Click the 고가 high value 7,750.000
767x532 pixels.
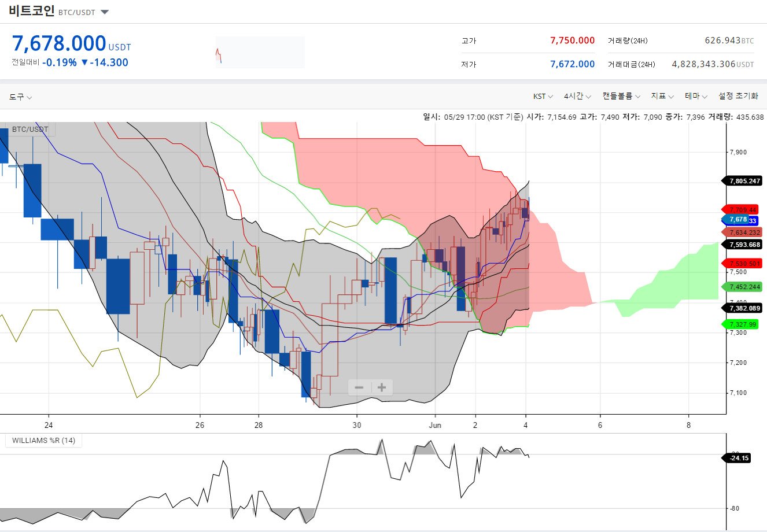(572, 40)
